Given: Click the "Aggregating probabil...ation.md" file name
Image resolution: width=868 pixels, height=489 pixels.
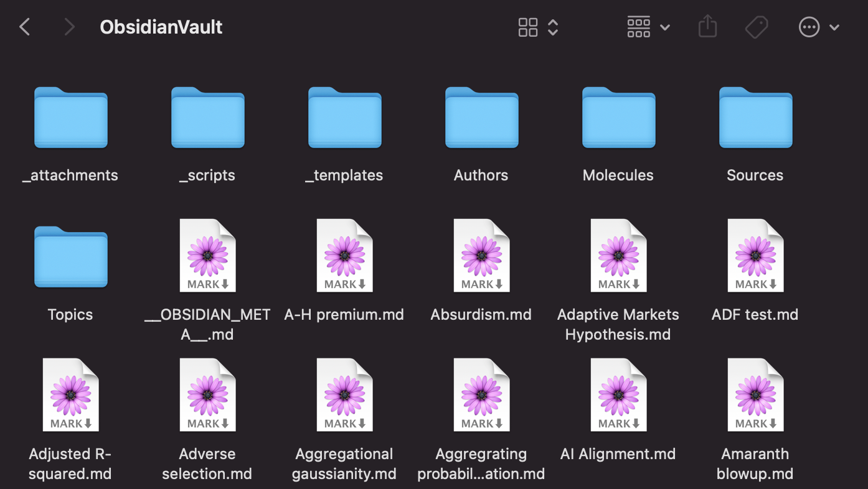Looking at the screenshot, I should click(x=481, y=463).
